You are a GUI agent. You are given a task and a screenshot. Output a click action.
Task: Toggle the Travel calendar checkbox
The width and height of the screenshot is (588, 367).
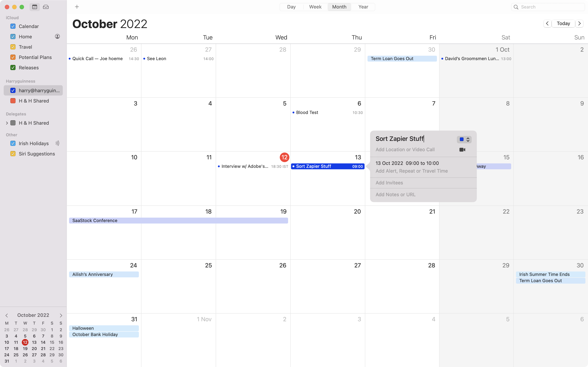click(13, 47)
